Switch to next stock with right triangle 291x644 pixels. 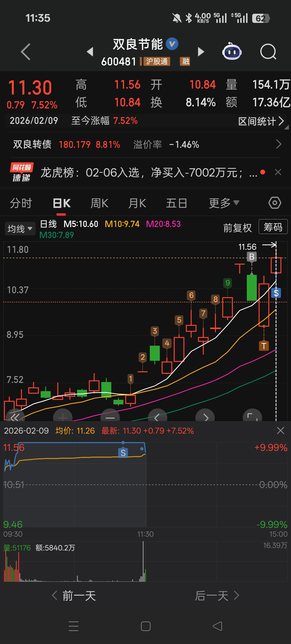point(201,51)
